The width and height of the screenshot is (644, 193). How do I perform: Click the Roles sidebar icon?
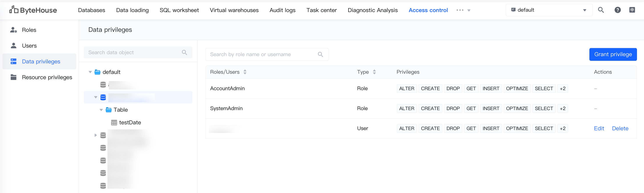point(14,30)
